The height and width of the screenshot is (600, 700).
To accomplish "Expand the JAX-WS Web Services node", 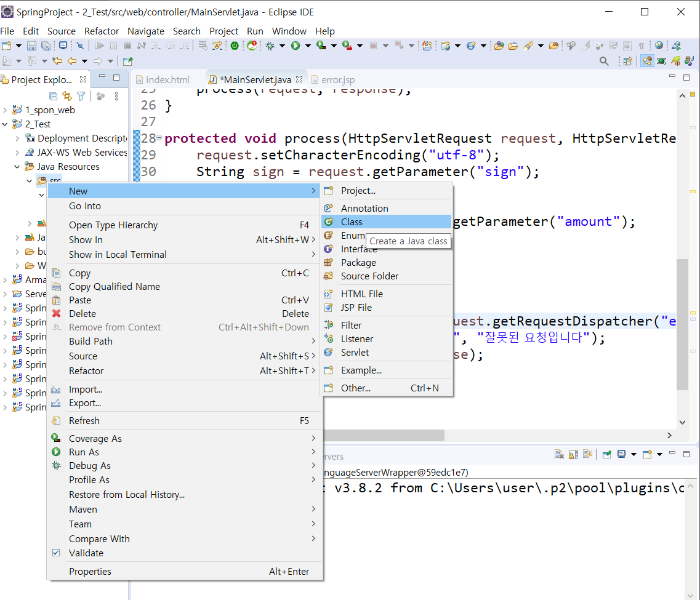I will click(17, 153).
